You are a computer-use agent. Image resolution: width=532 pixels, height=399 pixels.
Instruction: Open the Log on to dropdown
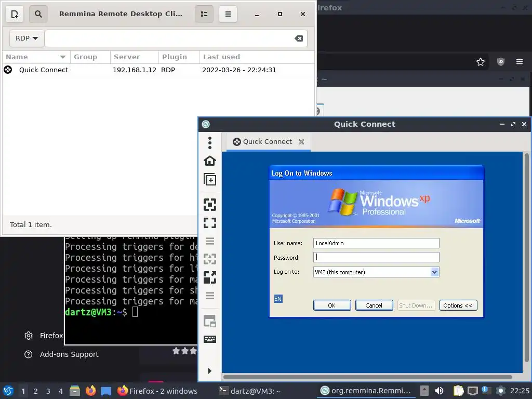pyautogui.click(x=434, y=272)
